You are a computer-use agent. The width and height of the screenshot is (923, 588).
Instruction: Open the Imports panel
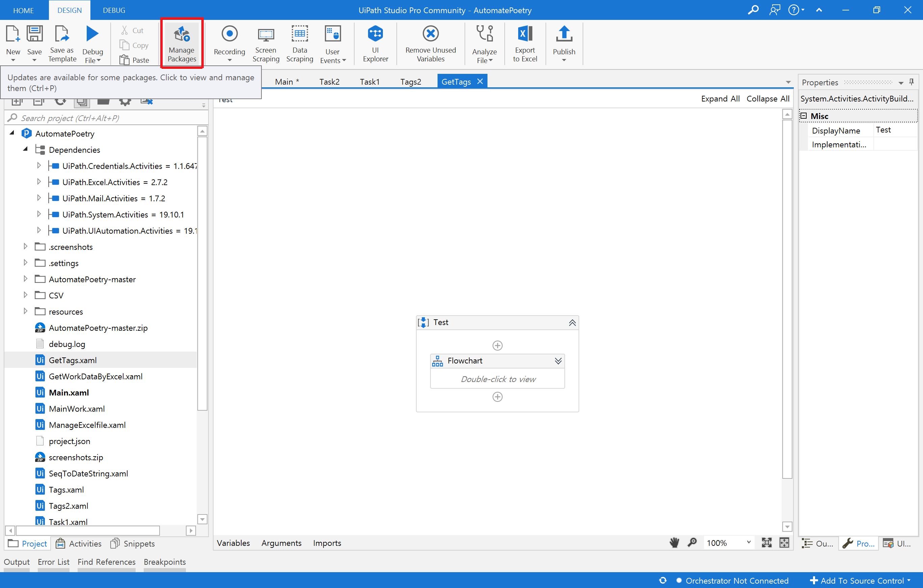pos(327,542)
